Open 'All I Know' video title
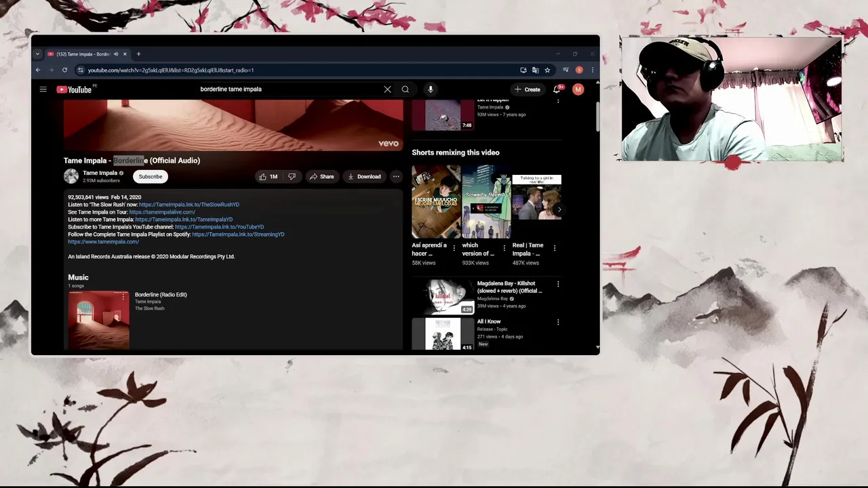The width and height of the screenshot is (868, 488). click(x=489, y=322)
